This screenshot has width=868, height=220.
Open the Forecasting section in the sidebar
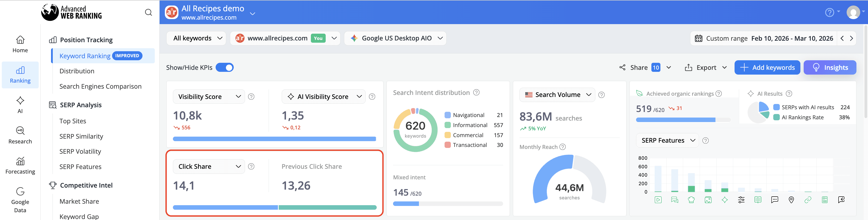coord(20,166)
